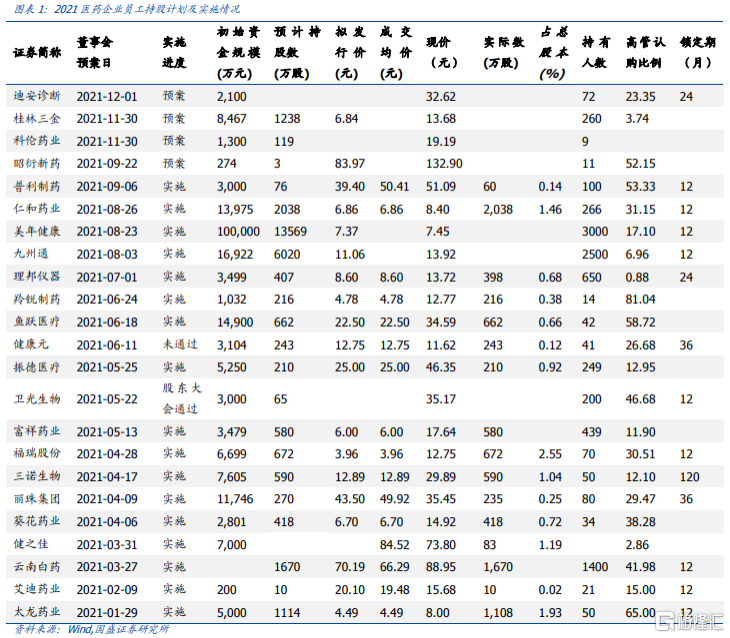Screen dimensions: 730x638
Task: Click the fund size 16,922 for 九州通
Action: click(235, 255)
